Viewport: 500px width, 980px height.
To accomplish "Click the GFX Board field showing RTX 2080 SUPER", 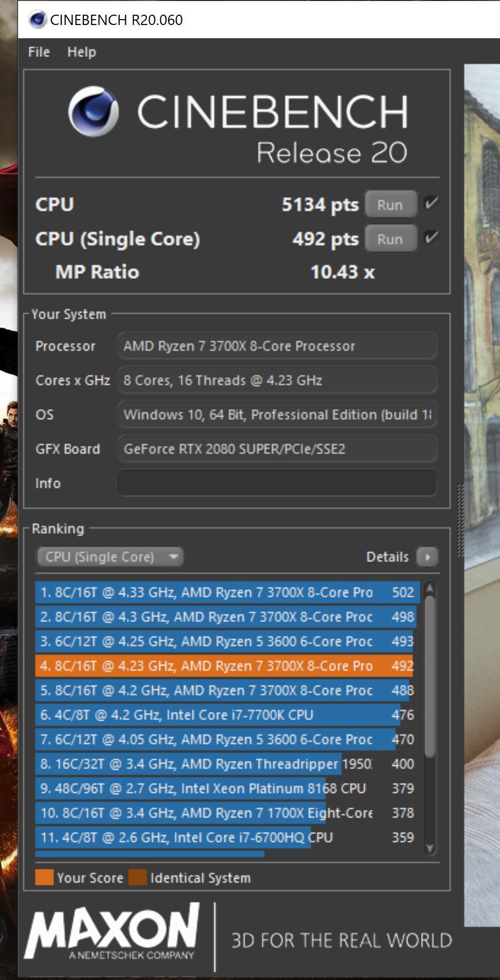I will click(x=277, y=449).
